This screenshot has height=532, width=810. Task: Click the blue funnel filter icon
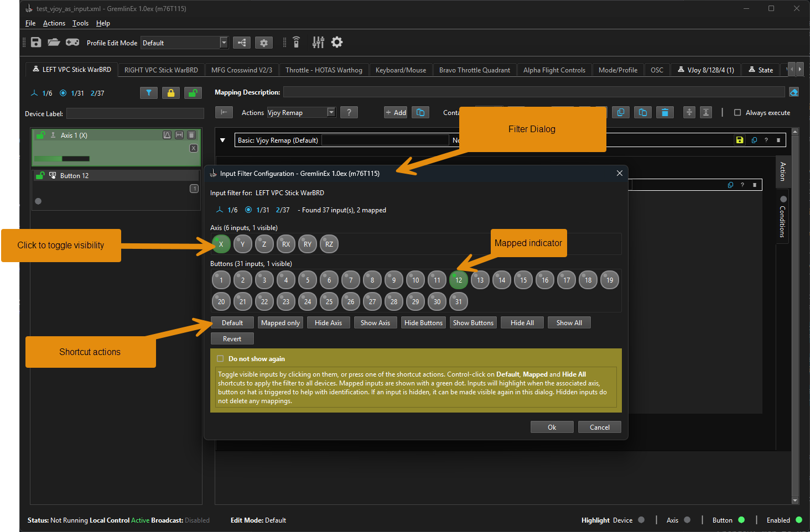click(148, 93)
